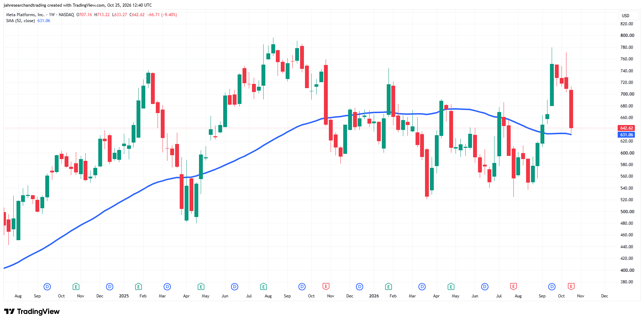The height and width of the screenshot is (322, 644).
Task: Open the earnings marker above Feb 2026
Action: click(x=388, y=287)
